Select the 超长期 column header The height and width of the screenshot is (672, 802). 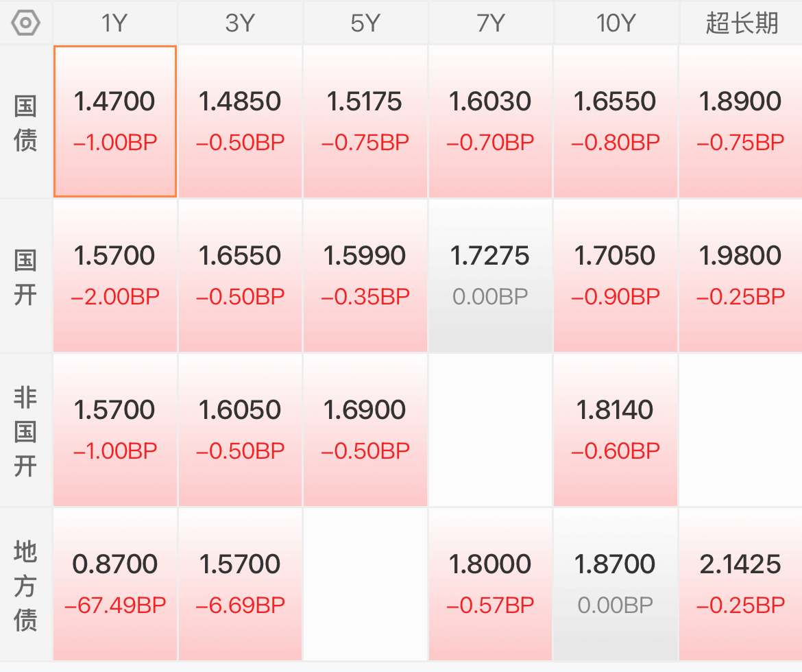point(741,23)
